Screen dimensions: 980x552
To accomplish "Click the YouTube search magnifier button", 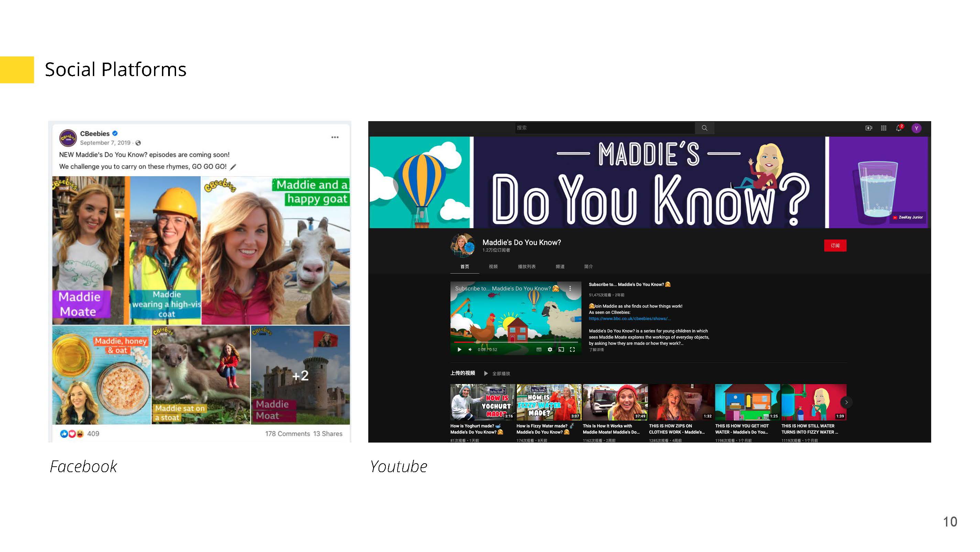I will (x=704, y=128).
